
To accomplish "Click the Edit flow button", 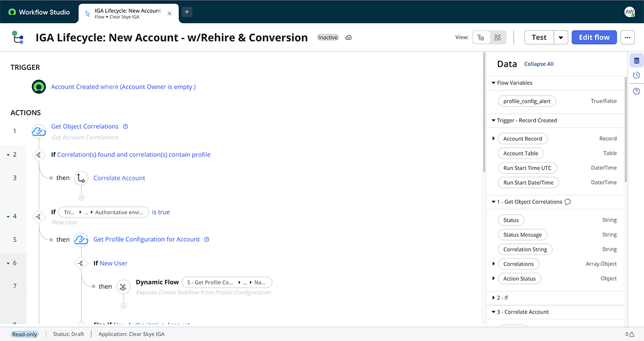I will (594, 37).
